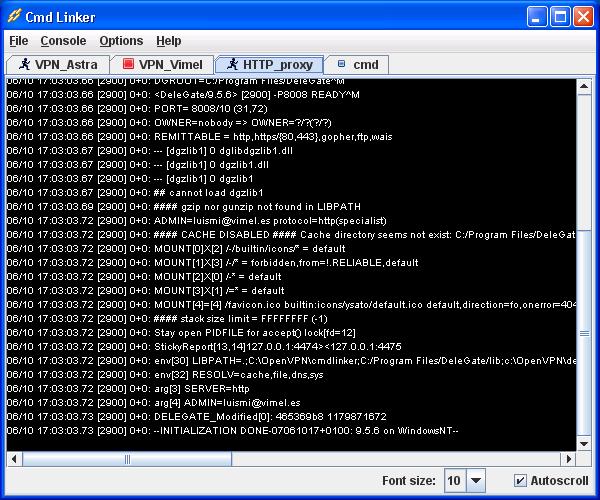
Task: Click the Cmd Linker title bar app icon
Action: click(x=15, y=16)
